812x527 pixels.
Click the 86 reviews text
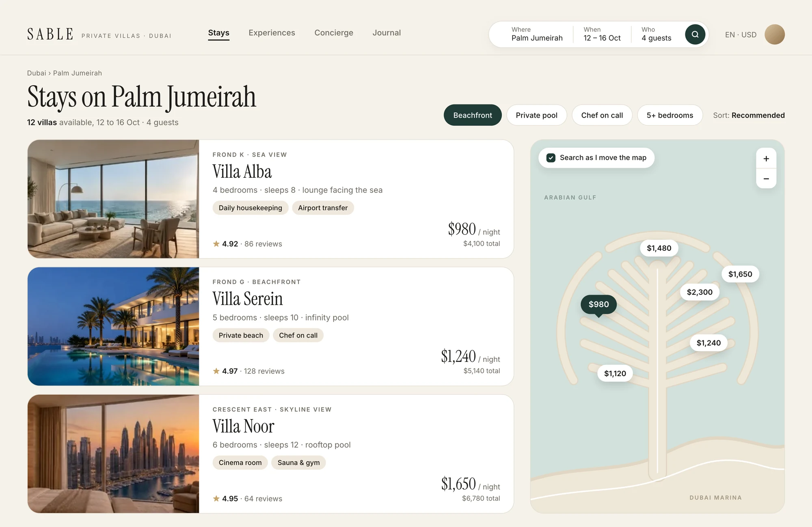263,244
